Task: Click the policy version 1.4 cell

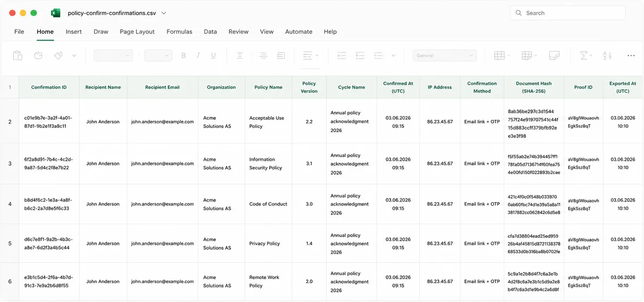Action: 309,243
